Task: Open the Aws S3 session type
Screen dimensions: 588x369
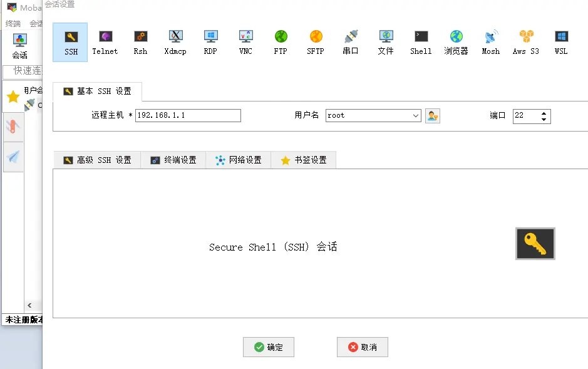Action: point(525,42)
